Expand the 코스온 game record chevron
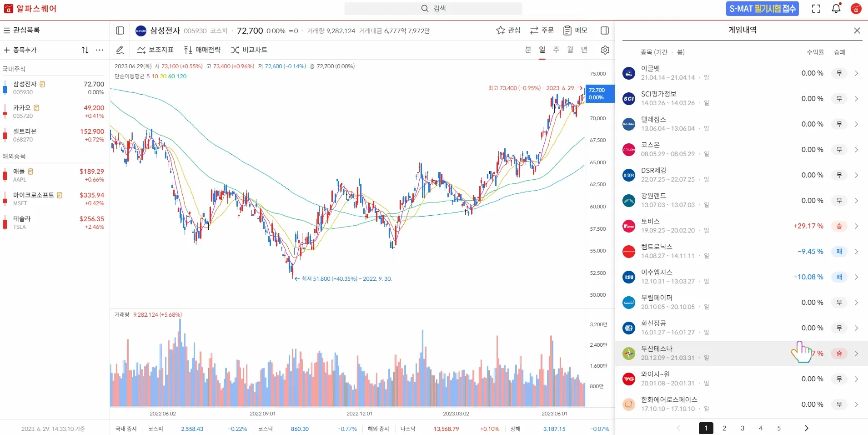868x435 pixels. pyautogui.click(x=857, y=150)
